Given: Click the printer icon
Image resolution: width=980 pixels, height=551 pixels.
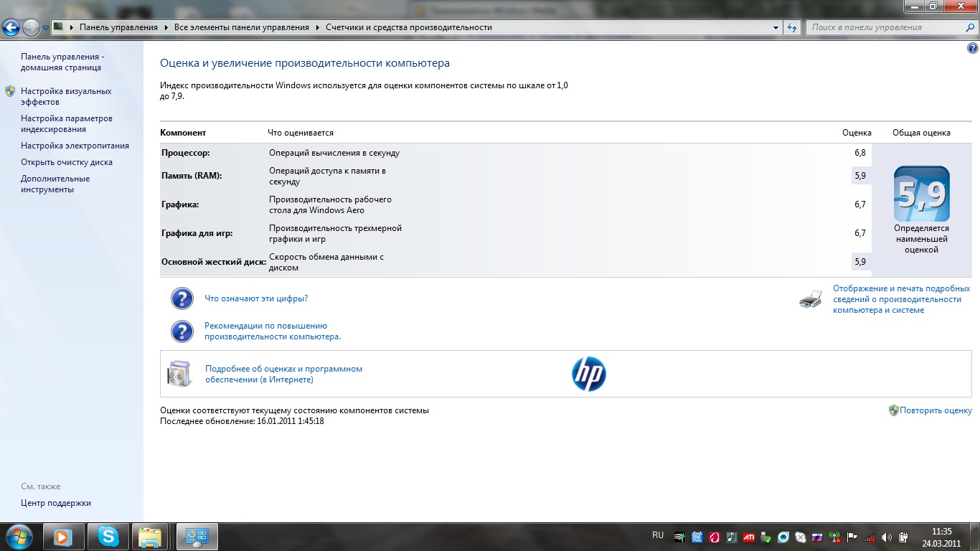Looking at the screenshot, I should click(x=811, y=299).
